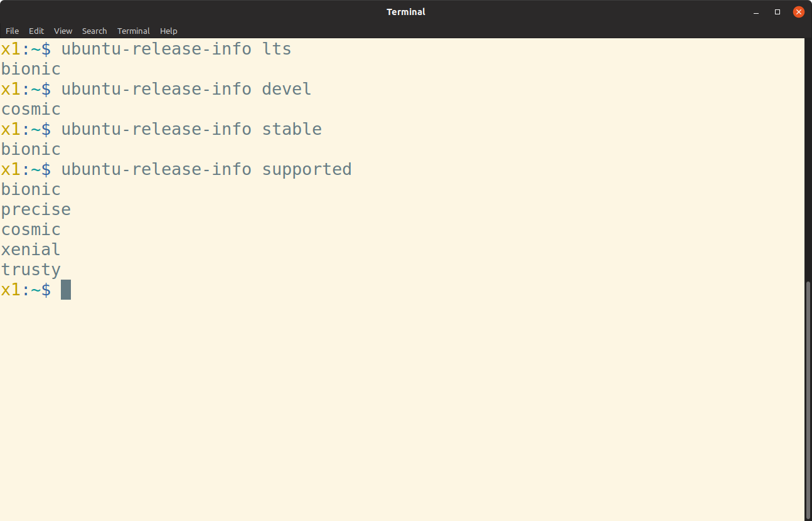Click the 'xenial' output line

[31, 250]
